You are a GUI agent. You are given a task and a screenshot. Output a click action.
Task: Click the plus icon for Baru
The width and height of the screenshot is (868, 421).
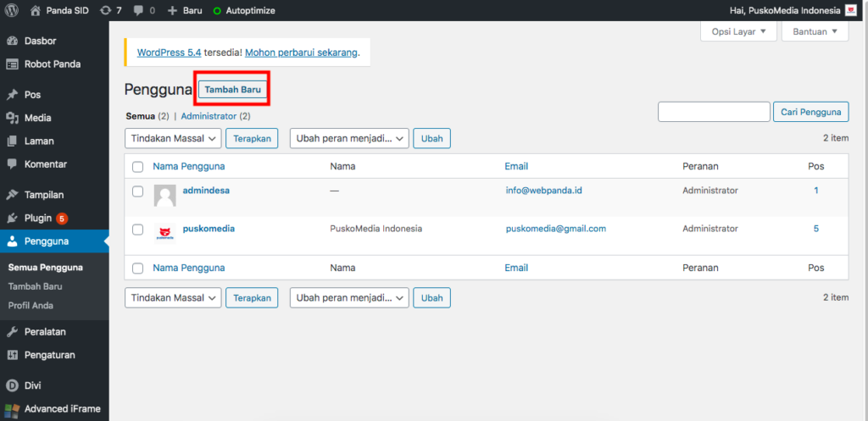(x=172, y=10)
